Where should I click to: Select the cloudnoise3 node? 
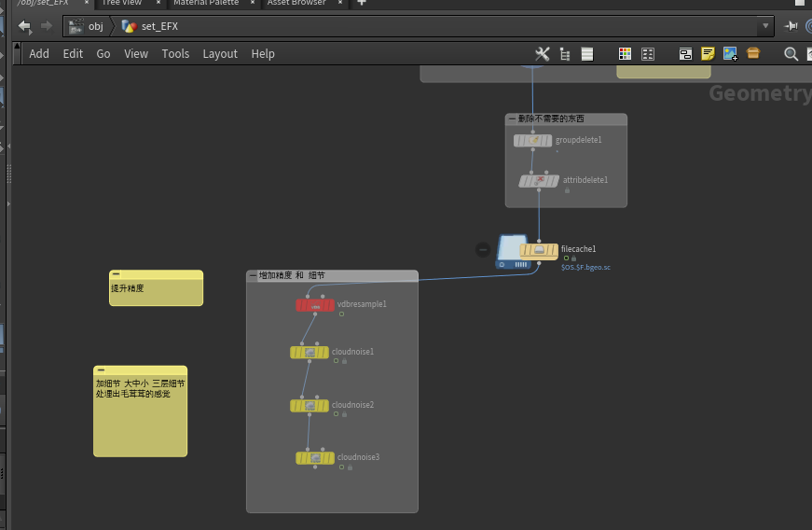[315, 458]
